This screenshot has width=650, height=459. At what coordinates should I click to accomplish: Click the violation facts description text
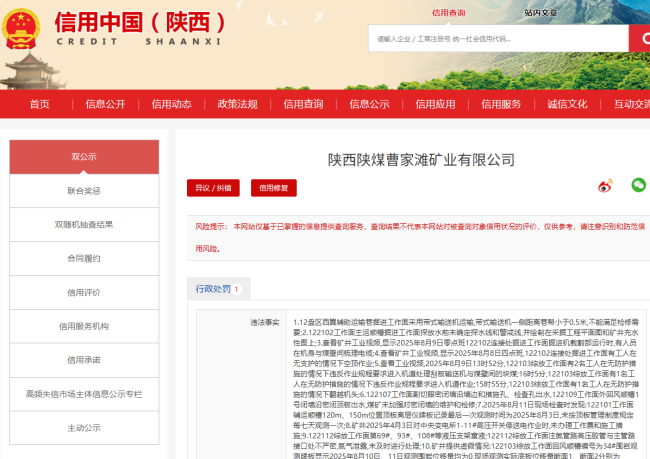[466, 389]
